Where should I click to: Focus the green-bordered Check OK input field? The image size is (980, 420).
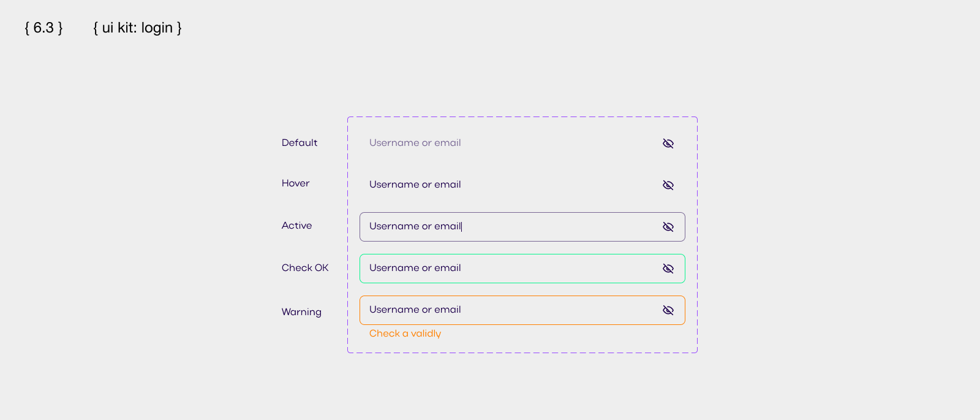[x=551, y=269]
